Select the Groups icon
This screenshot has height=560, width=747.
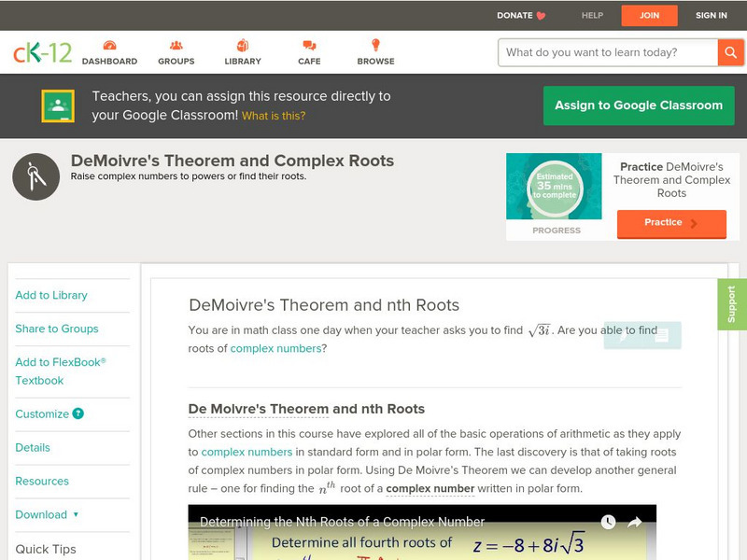pyautogui.click(x=176, y=44)
